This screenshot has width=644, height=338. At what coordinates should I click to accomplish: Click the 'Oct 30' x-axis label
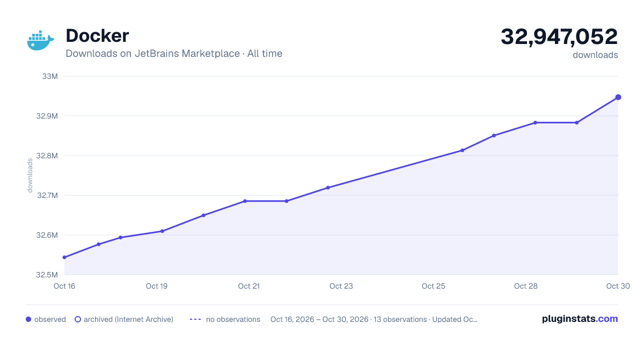[618, 286]
